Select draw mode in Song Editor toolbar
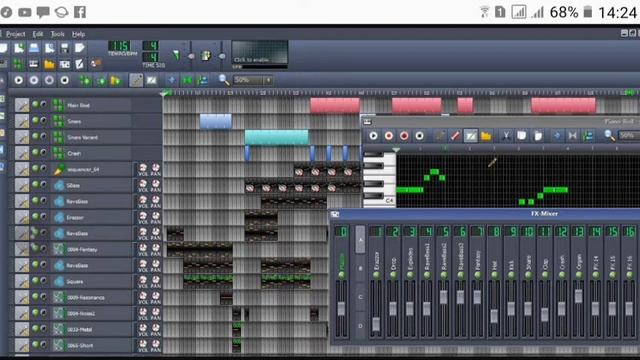 (x=136, y=80)
